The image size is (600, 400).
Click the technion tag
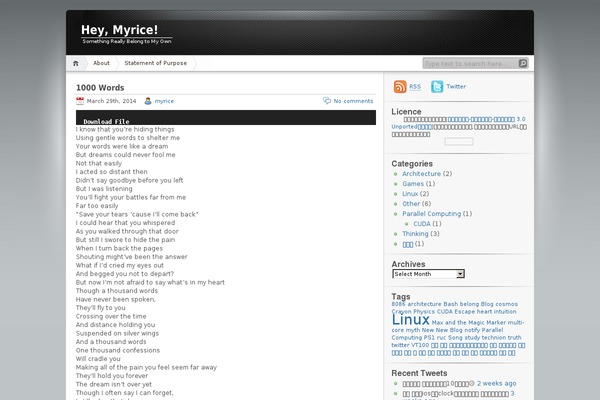(x=494, y=338)
